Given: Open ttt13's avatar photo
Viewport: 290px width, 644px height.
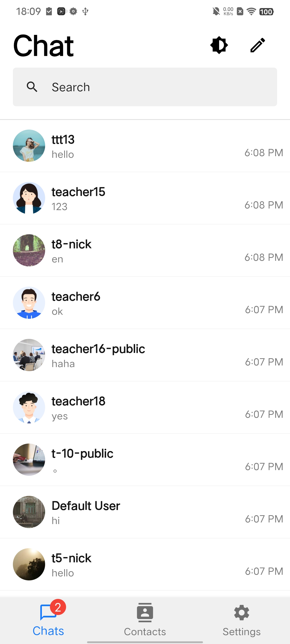Looking at the screenshot, I should click(29, 146).
